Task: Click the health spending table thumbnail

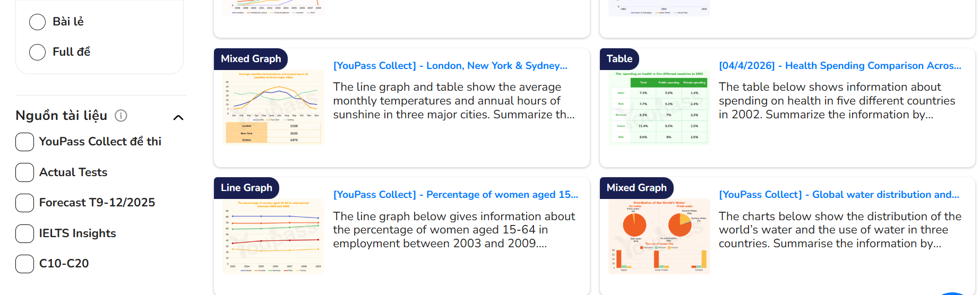Action: pyautogui.click(x=659, y=108)
